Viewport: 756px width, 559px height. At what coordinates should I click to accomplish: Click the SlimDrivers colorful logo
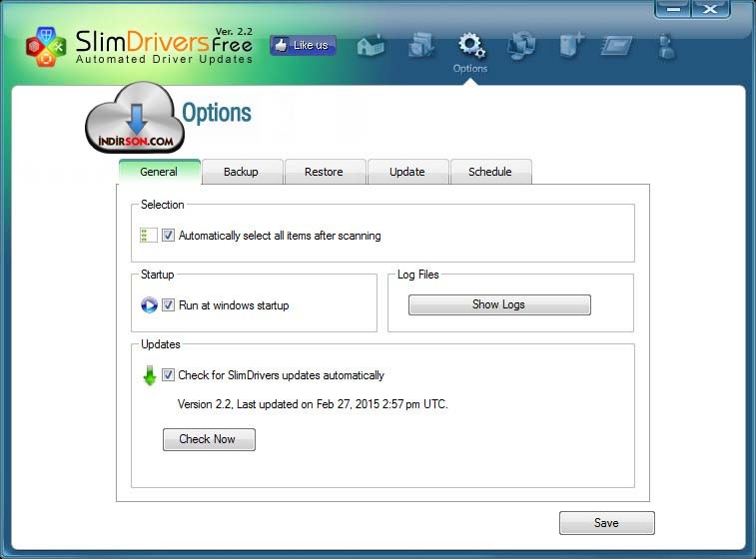(46, 46)
